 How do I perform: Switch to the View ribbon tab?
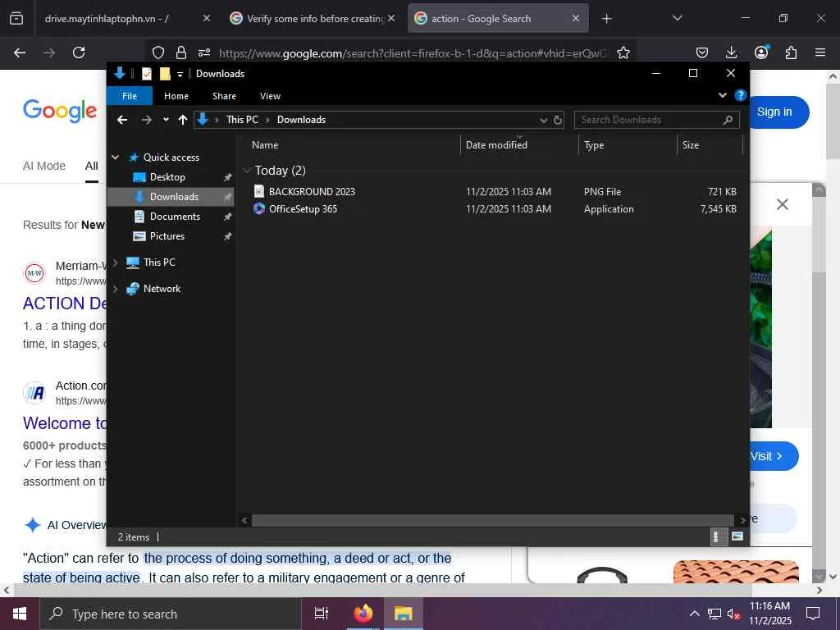[x=270, y=96]
